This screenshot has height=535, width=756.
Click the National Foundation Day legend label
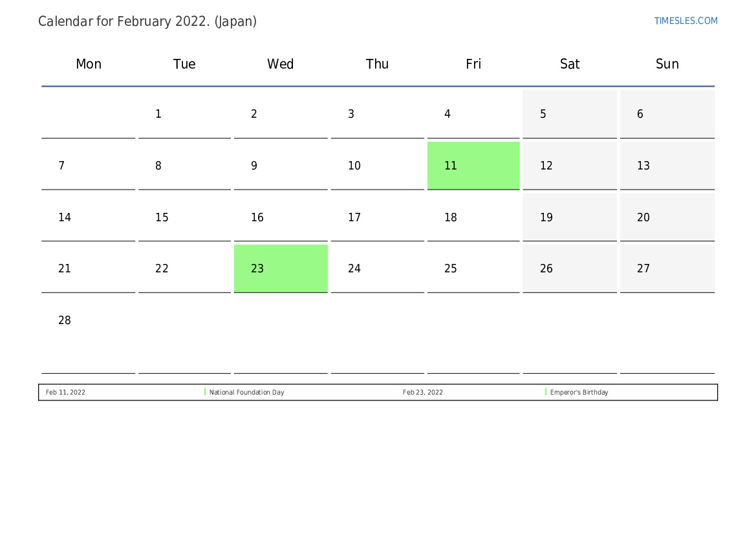[246, 392]
